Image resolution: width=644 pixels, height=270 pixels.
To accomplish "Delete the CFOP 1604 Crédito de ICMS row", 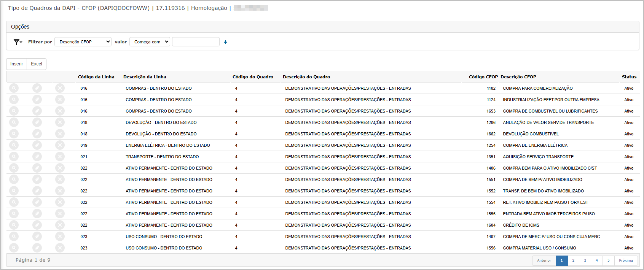I will click(60, 225).
